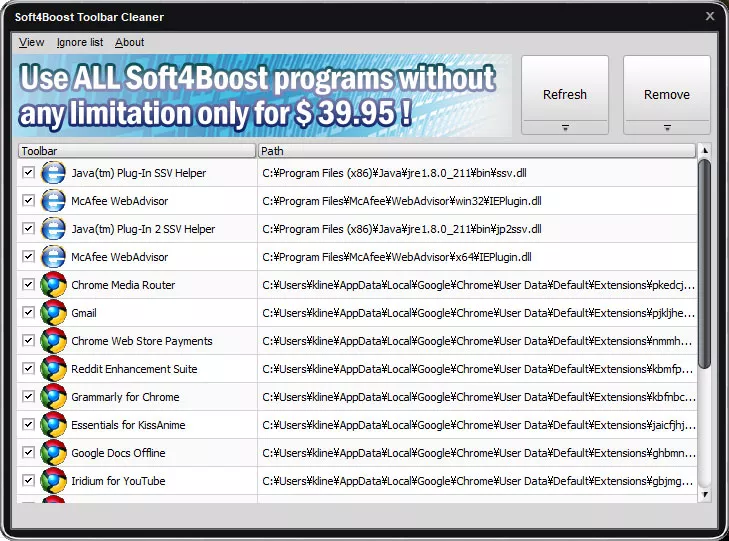The width and height of the screenshot is (729, 541).
Task: Open the View menu
Action: (x=31, y=42)
